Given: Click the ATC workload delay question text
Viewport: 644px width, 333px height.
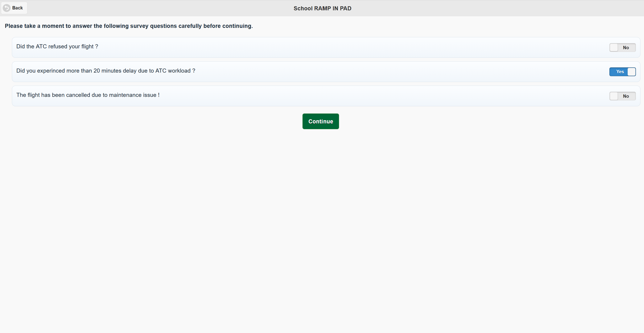Looking at the screenshot, I should (106, 71).
